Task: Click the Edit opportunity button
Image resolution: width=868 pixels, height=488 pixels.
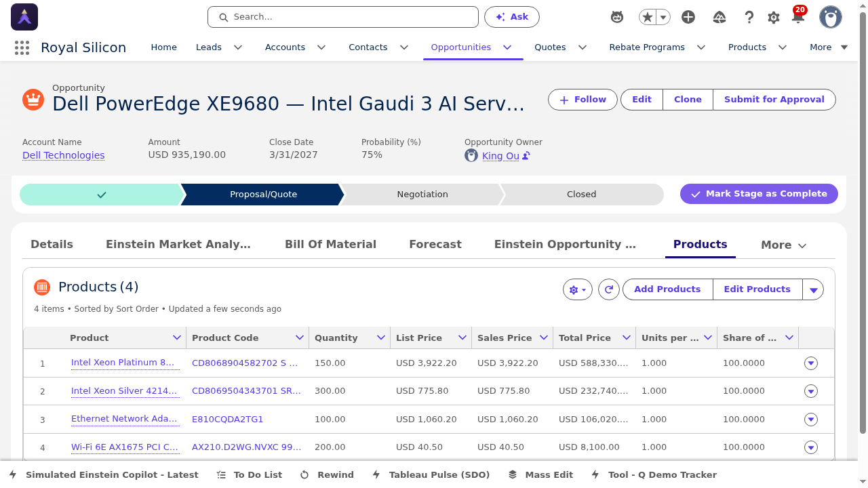Action: (642, 100)
